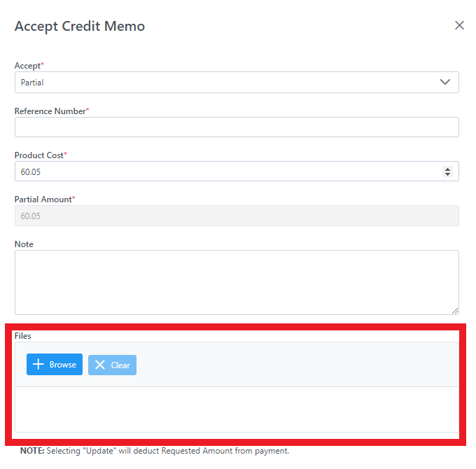476x469 pixels.
Task: Select the greyed-out Partial Amount field
Action: pyautogui.click(x=237, y=216)
